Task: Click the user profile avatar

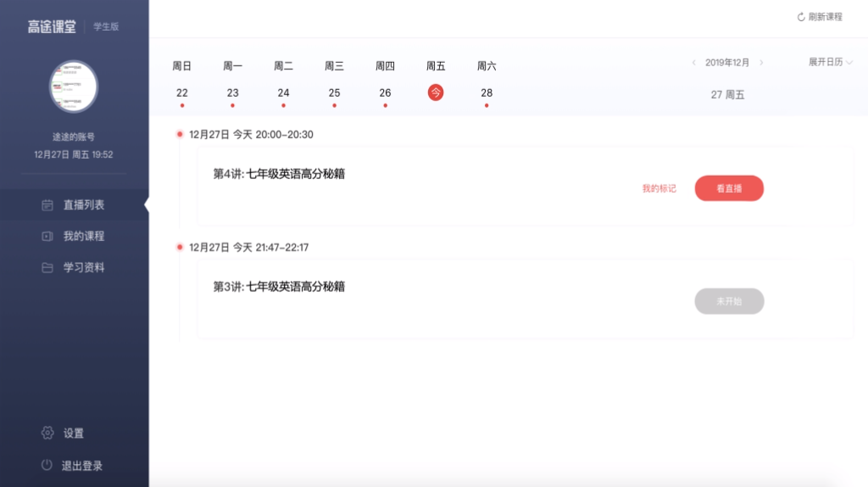Action: (74, 87)
